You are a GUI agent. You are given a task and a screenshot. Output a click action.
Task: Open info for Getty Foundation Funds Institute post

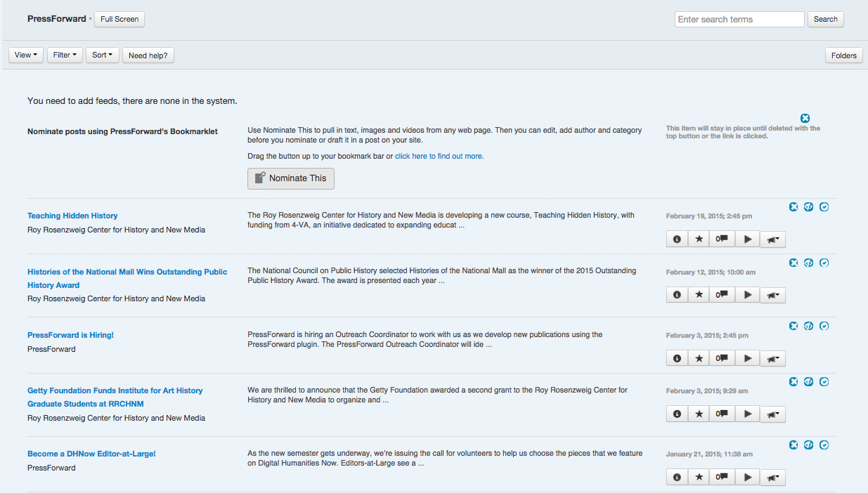point(677,414)
